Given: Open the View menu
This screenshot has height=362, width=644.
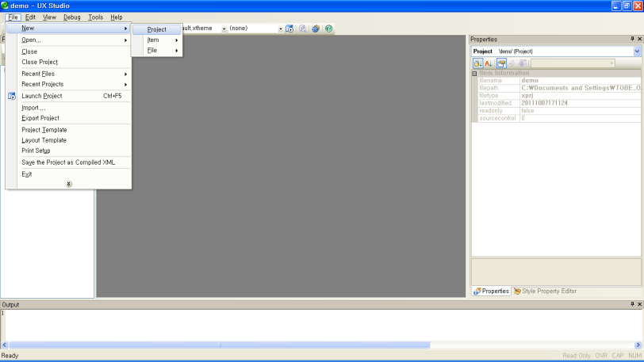Looking at the screenshot, I should pos(49,17).
